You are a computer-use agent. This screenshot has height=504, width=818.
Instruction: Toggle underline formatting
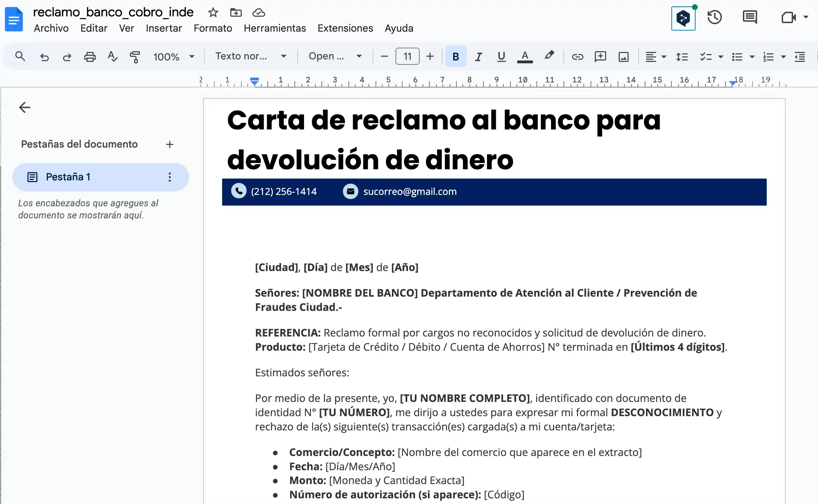[x=501, y=56]
